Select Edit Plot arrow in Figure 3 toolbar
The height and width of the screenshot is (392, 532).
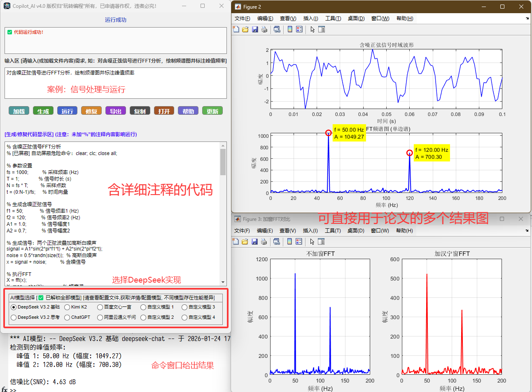312,241
